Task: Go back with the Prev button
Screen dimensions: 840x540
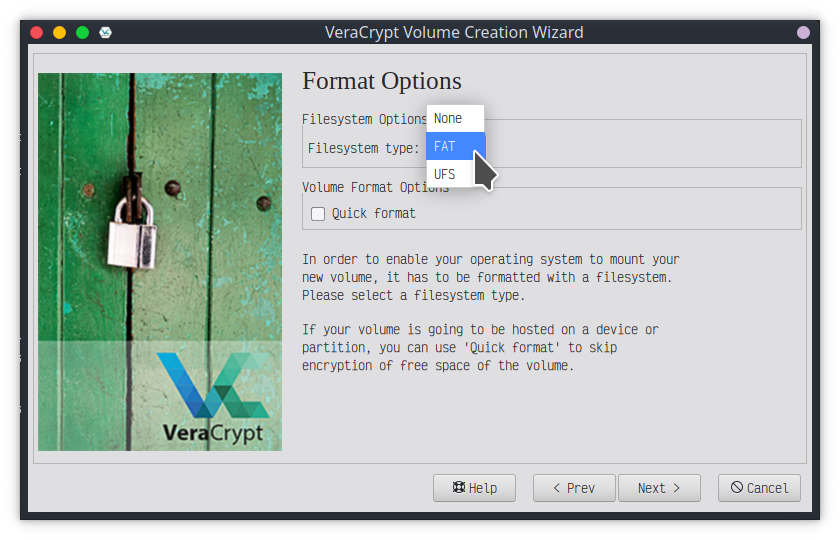Action: 574,488
